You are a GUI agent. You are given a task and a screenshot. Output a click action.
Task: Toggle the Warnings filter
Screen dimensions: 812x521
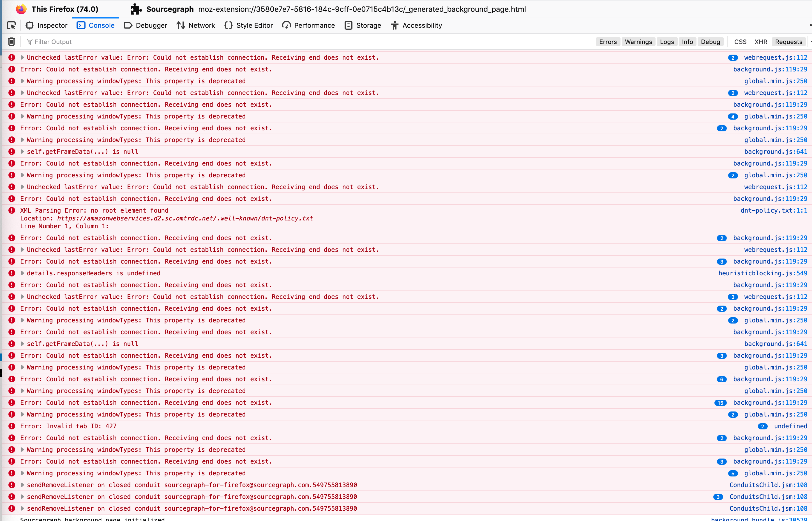(x=638, y=42)
